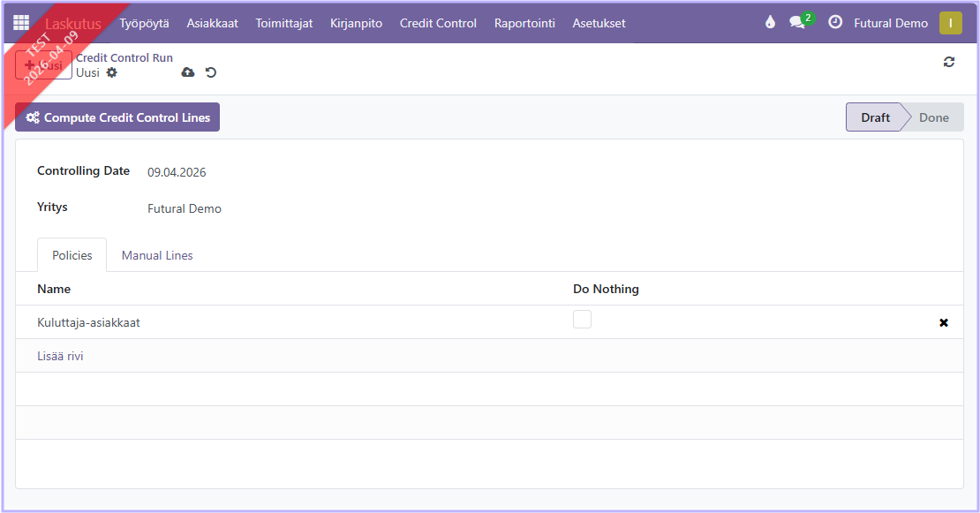Expand the Raportointi menu

(x=524, y=23)
